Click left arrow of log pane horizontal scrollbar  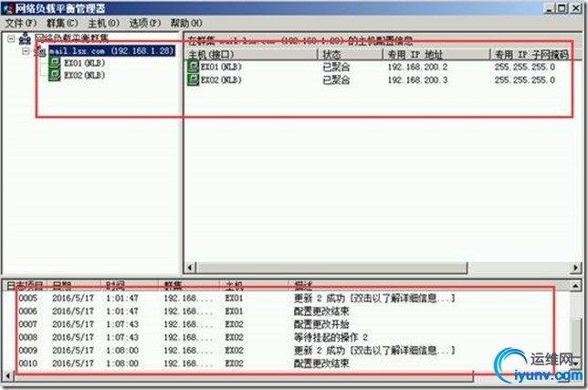pos(8,375)
